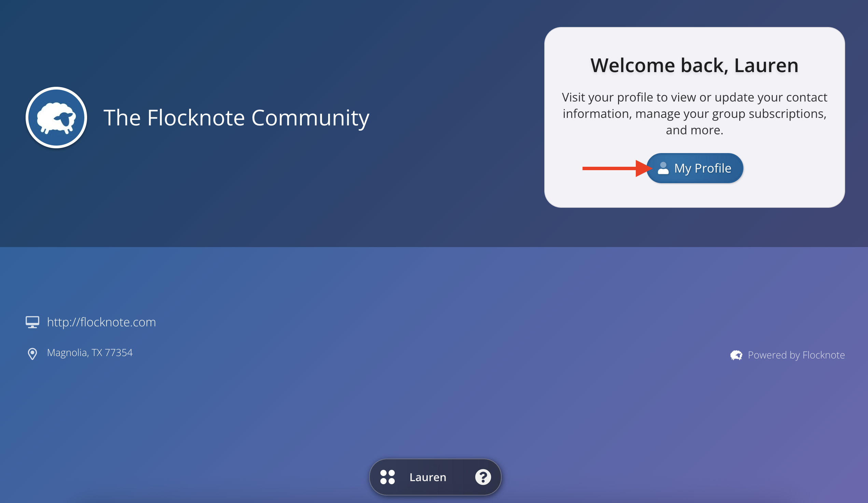Click the profile description paragraph text

[695, 114]
